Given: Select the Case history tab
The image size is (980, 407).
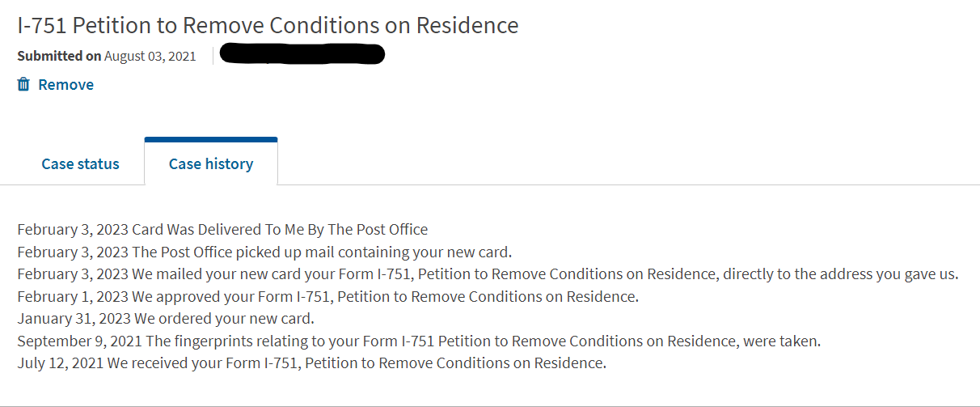Looking at the screenshot, I should click(x=211, y=163).
